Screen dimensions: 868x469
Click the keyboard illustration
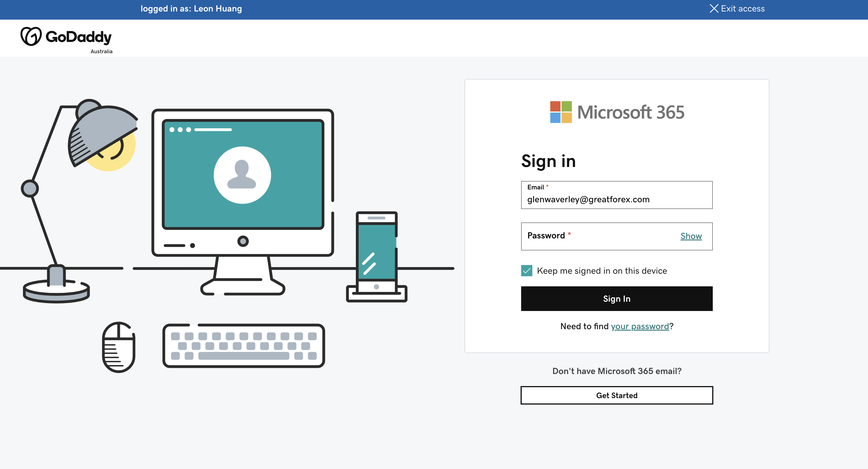point(243,346)
